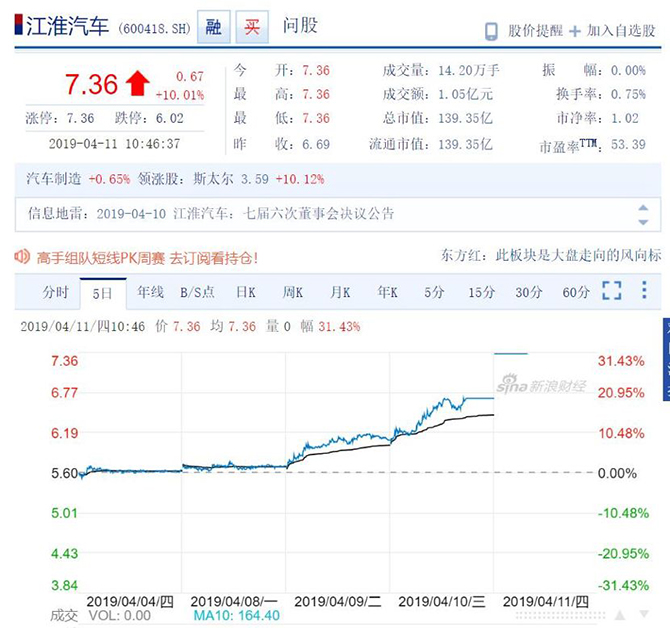Image resolution: width=670 pixels, height=628 pixels.
Task: Click the 融 margin trading button
Action: (214, 27)
